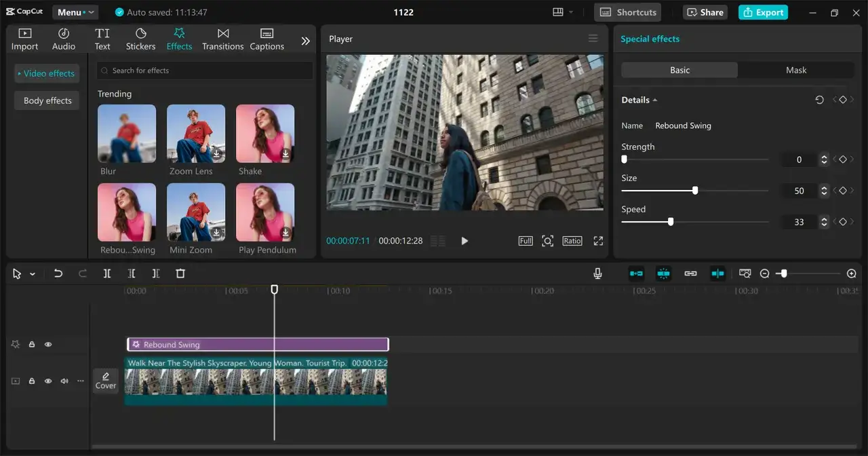Reset effect details with the reset icon
The image size is (868, 456).
(819, 100)
